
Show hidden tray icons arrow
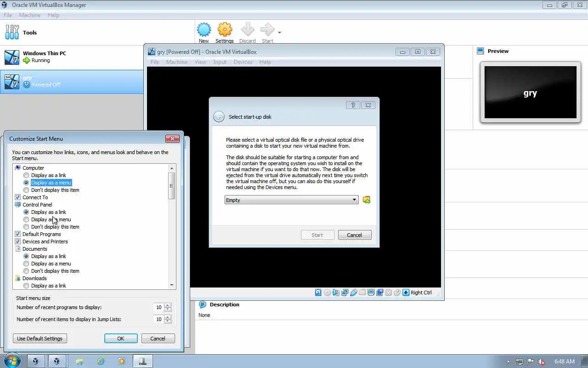pos(508,362)
